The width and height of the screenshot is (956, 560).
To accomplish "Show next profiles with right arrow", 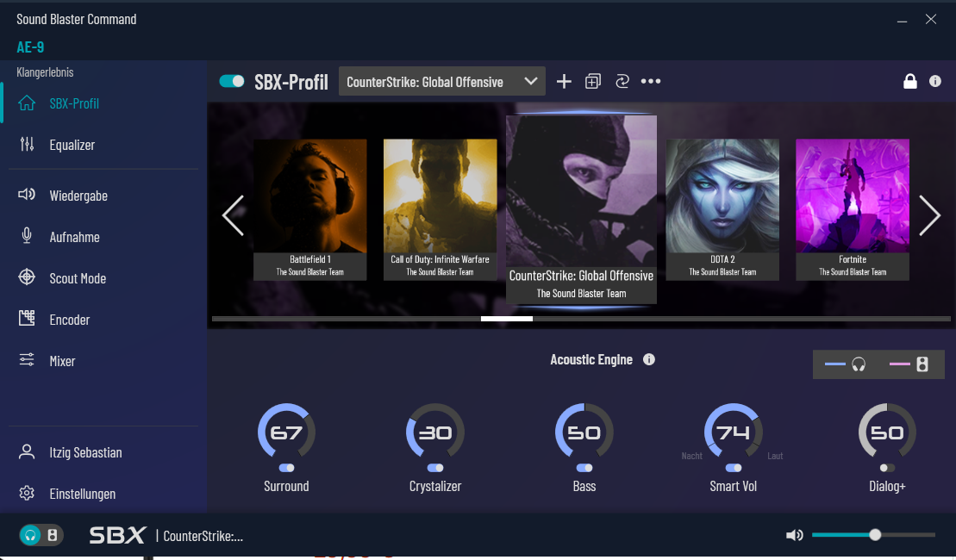I will point(929,215).
